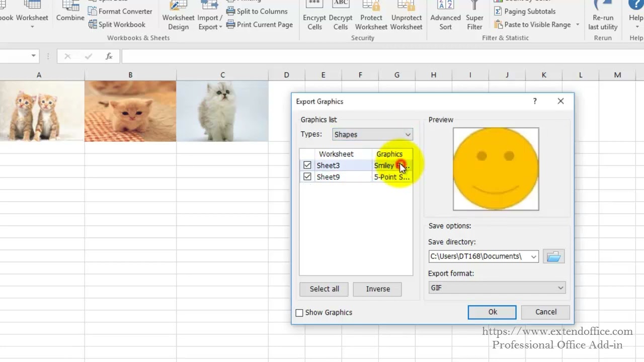Screen dimensions: 644x362
Task: Open the Export format dropdown showing GIF
Action: (x=497, y=288)
